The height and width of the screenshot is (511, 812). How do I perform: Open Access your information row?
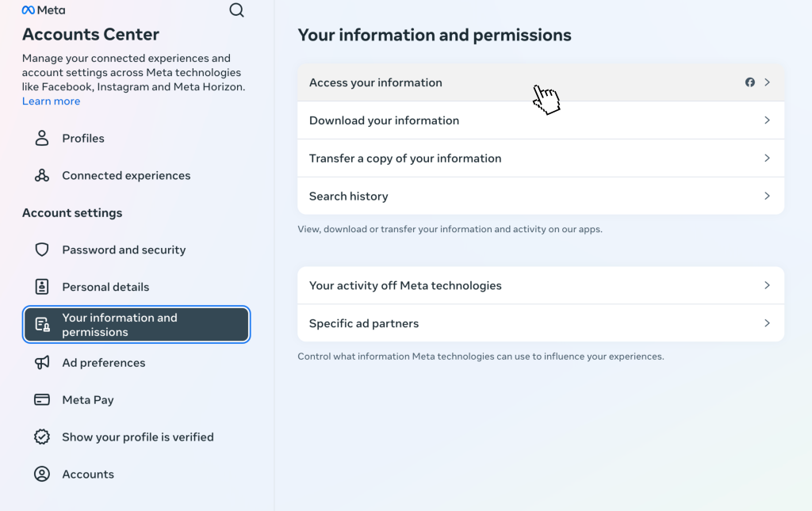coord(476,82)
